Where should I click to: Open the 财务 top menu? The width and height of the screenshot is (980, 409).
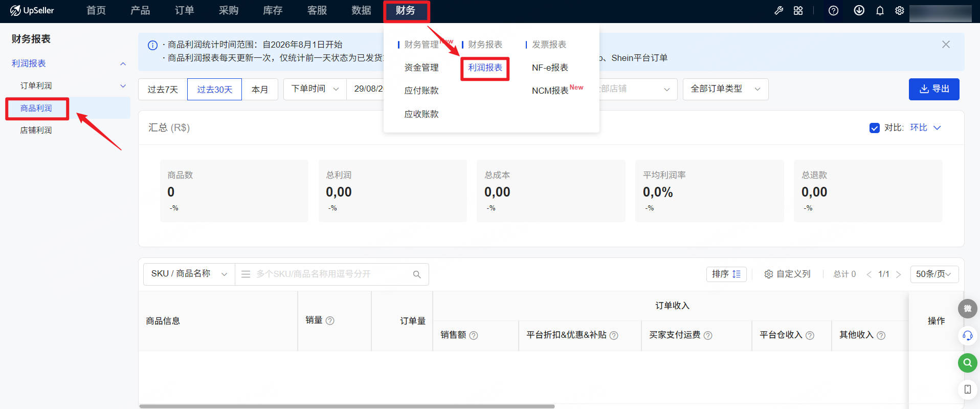[406, 10]
